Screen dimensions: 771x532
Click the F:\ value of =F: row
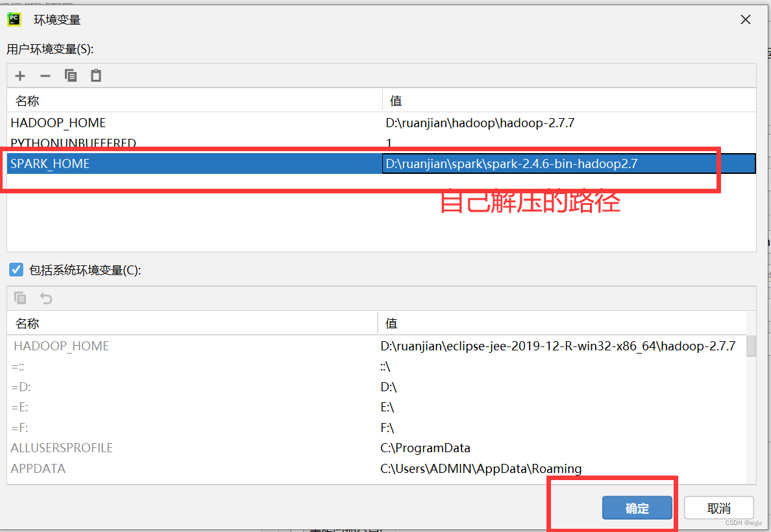387,428
